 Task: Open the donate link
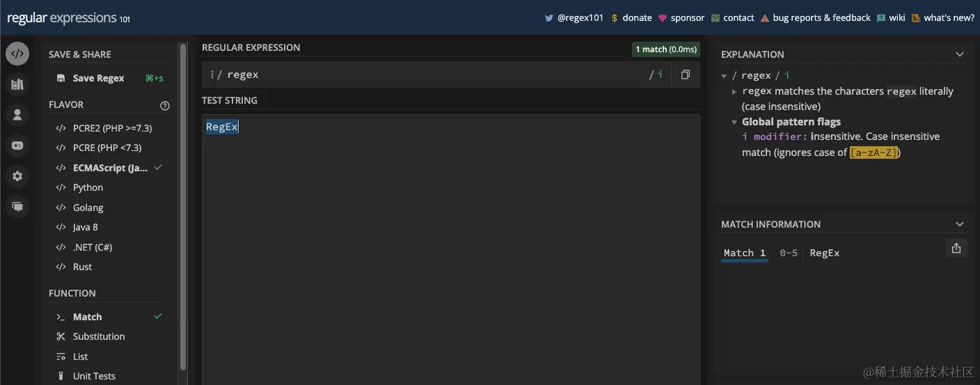[x=637, y=18]
